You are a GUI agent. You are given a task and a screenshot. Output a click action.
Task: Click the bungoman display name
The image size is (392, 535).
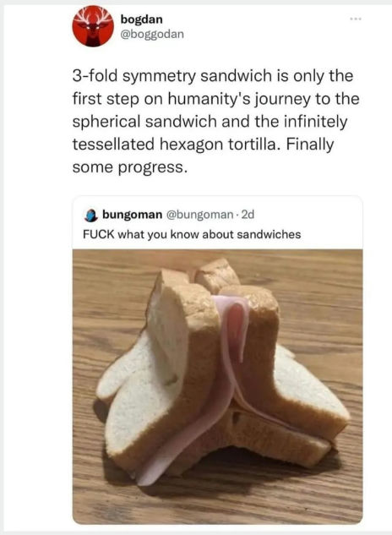point(133,215)
